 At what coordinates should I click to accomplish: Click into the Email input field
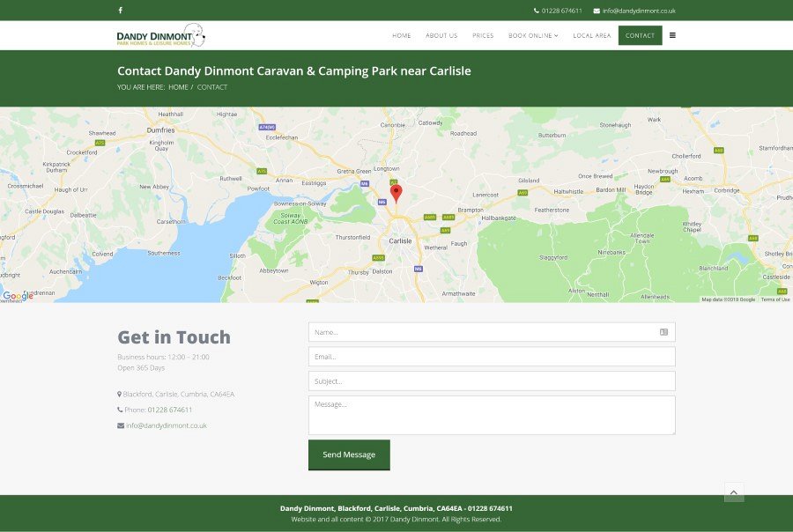pos(491,357)
